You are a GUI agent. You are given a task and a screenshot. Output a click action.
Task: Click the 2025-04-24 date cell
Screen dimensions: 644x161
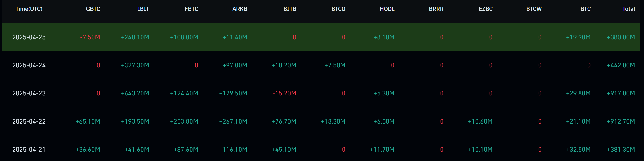[29, 65]
